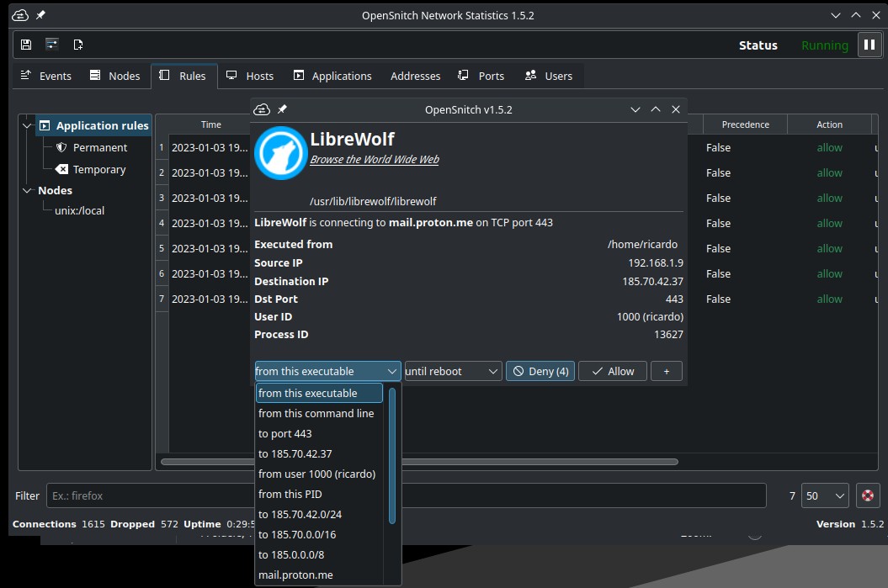Open the Nodes tab
Viewport: 888px width, 588px height.
pyautogui.click(x=115, y=76)
